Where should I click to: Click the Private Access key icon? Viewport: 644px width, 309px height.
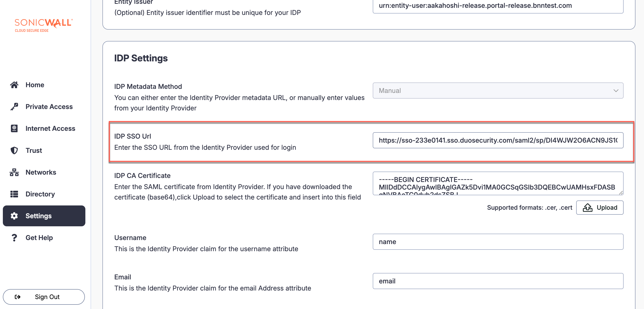(x=14, y=107)
